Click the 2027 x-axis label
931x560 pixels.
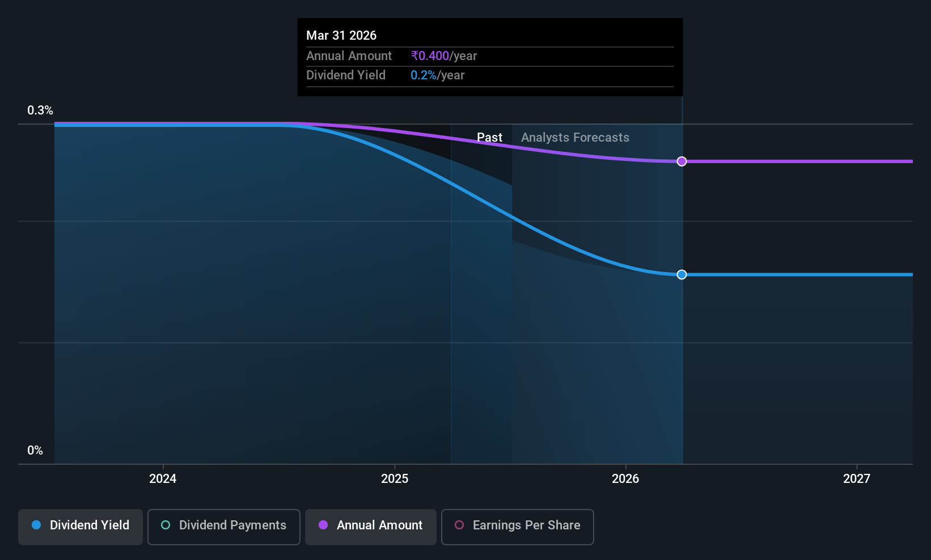[856, 479]
